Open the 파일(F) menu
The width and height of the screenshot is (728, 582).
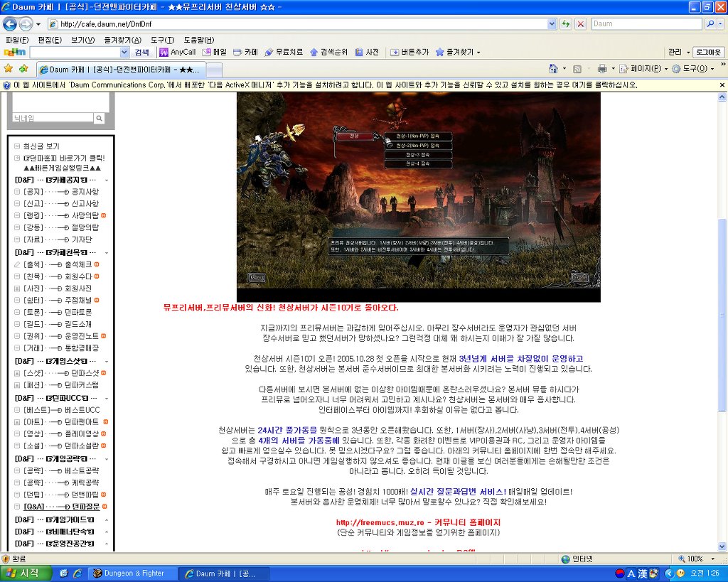(x=17, y=40)
